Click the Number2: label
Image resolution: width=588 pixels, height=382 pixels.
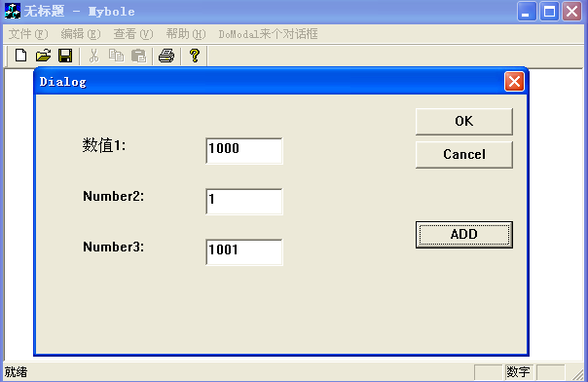[x=113, y=196]
